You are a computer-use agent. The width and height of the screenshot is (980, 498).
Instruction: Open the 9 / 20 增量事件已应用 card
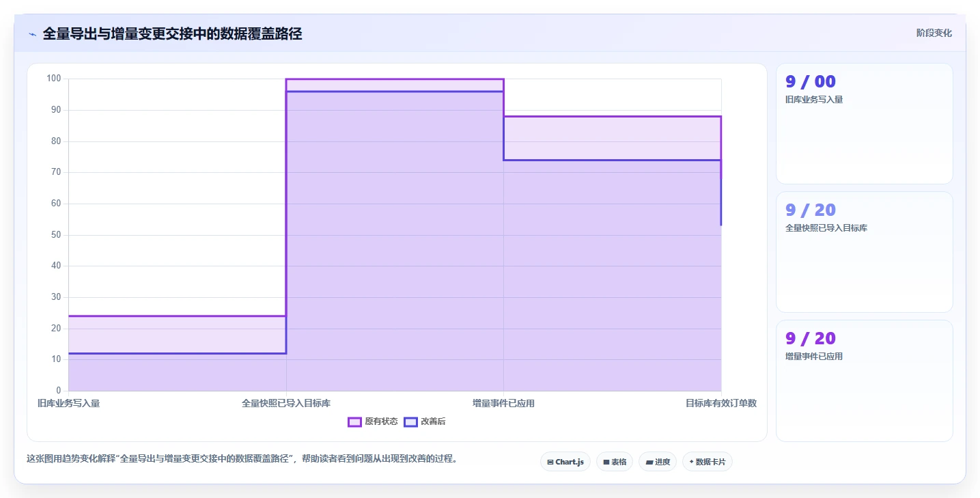(864, 381)
